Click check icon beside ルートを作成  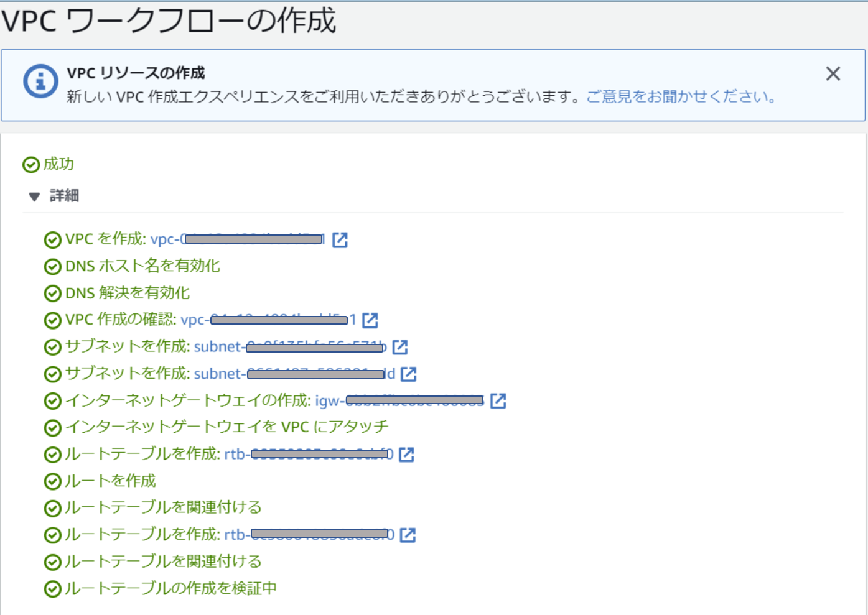point(53,481)
